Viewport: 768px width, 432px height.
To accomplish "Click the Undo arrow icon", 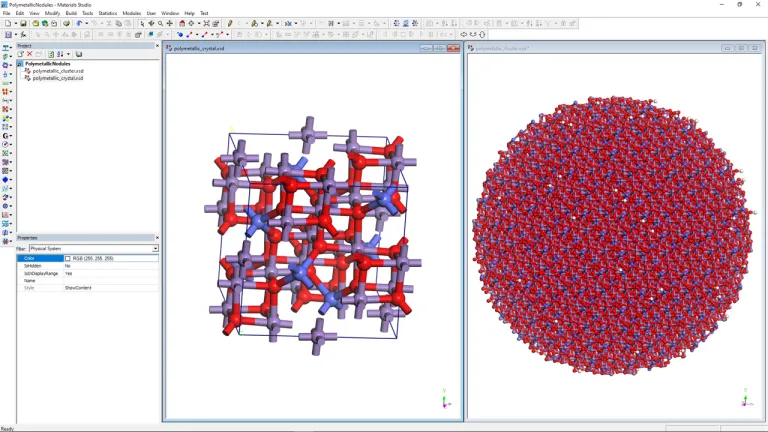I will click(79, 23).
